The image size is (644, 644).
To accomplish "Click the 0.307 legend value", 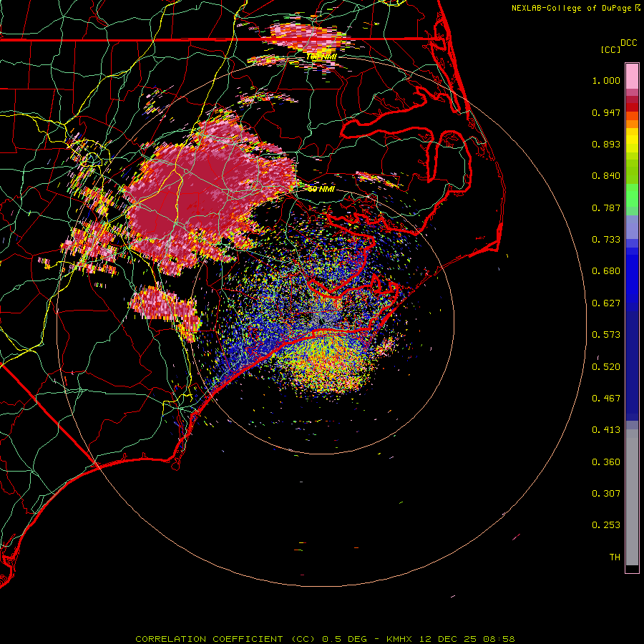I will click(x=606, y=494).
